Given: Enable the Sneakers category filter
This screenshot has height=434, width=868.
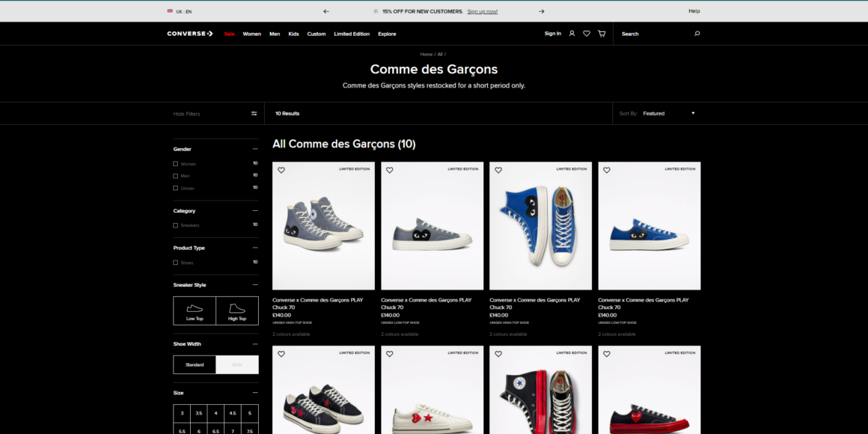Looking at the screenshot, I should pos(176,225).
